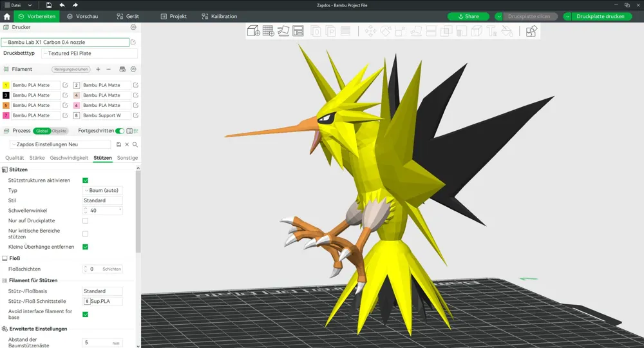Check Nur auf Druckplatte

pyautogui.click(x=86, y=220)
